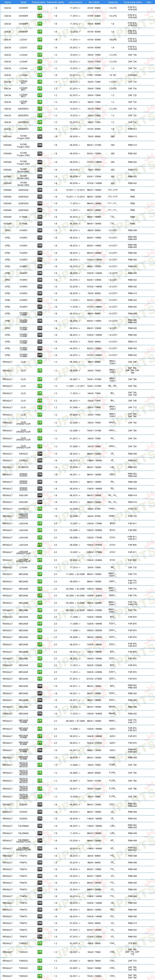The width and height of the screenshot is (155, 980).
Task: Click the 'K9A/M_' body cell
Action: click(112, 757)
